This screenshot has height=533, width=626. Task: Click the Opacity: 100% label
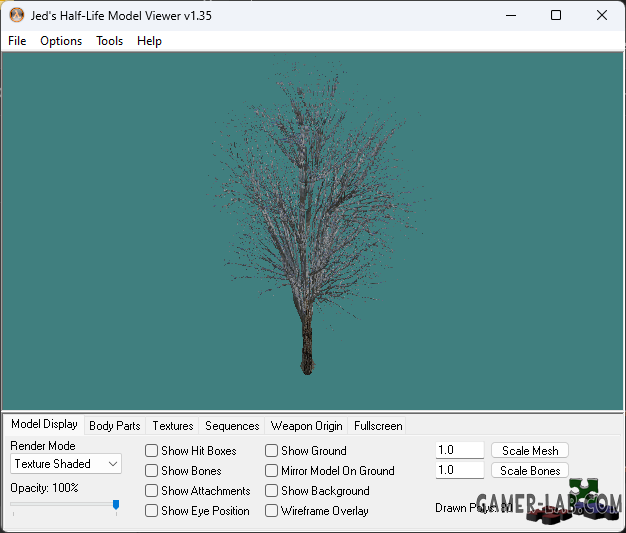pyautogui.click(x=44, y=488)
